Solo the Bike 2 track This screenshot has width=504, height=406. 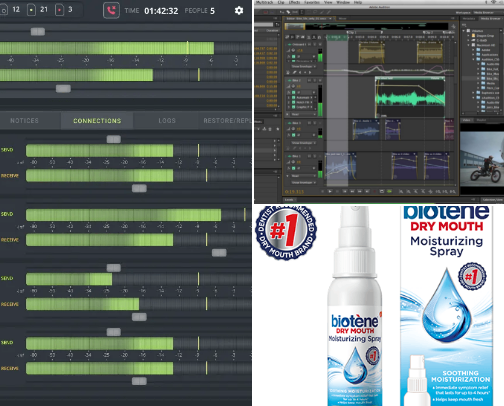click(315, 80)
